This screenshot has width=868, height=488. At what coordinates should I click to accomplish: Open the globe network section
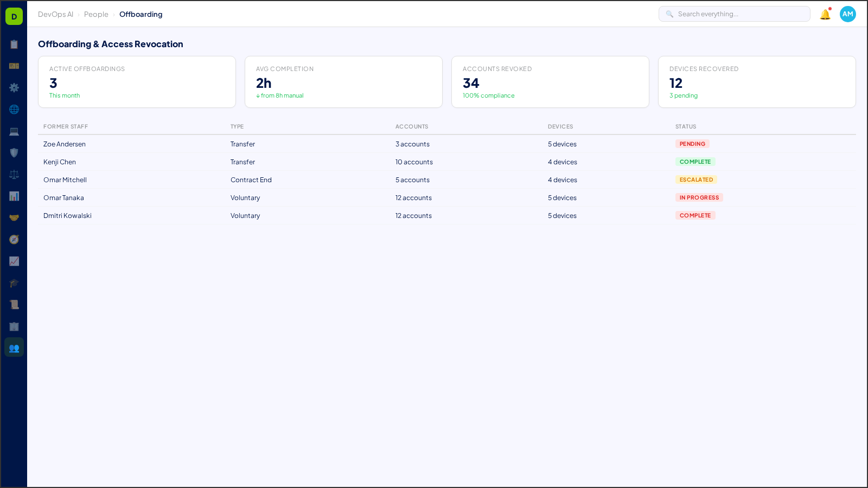click(x=14, y=110)
